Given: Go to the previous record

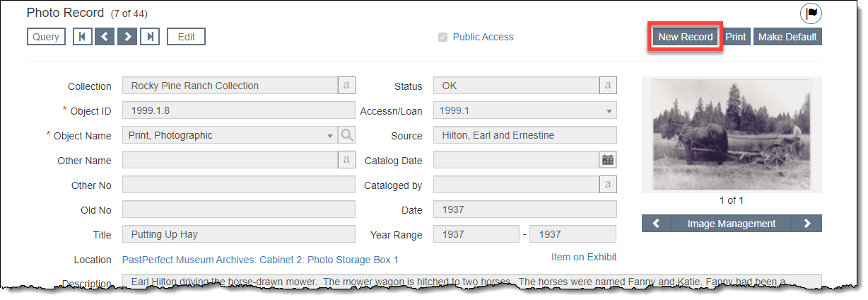Looking at the screenshot, I should [x=105, y=37].
